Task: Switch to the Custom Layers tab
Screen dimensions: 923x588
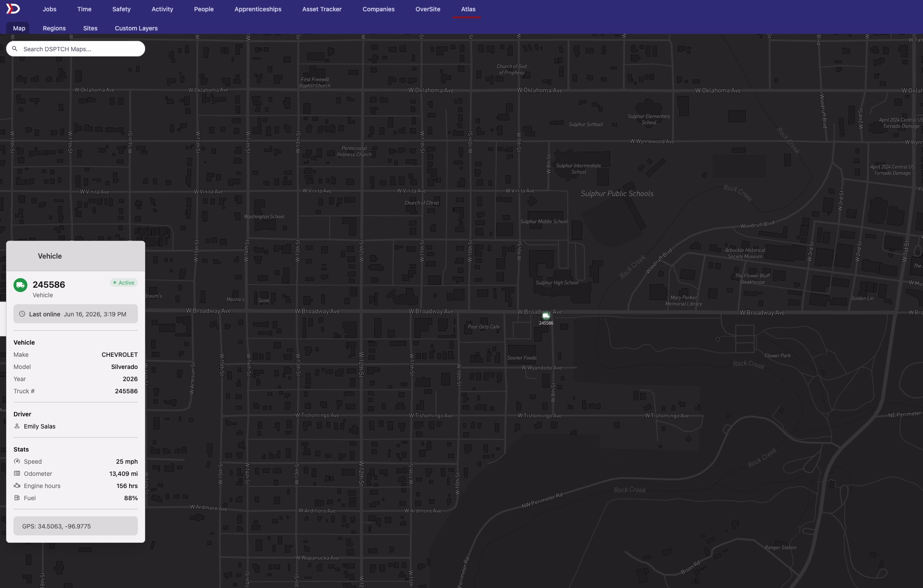Action: pyautogui.click(x=136, y=28)
